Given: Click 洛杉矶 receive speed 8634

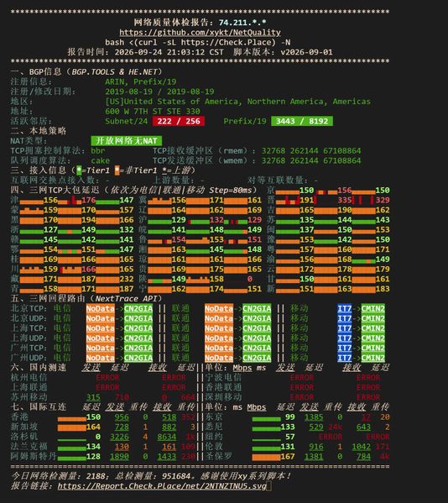Looking at the screenshot, I should tap(167, 437).
